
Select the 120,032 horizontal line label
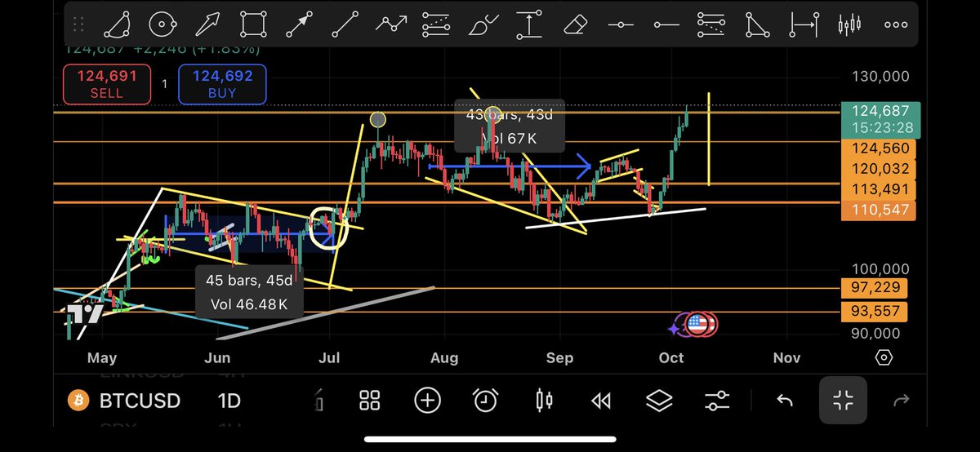[877, 169]
